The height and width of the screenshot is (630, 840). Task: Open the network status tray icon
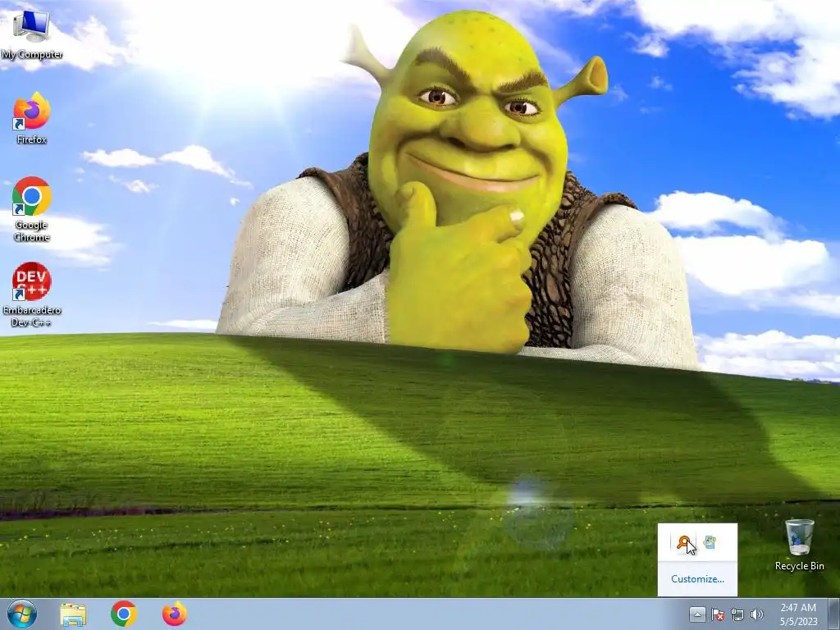(737, 614)
